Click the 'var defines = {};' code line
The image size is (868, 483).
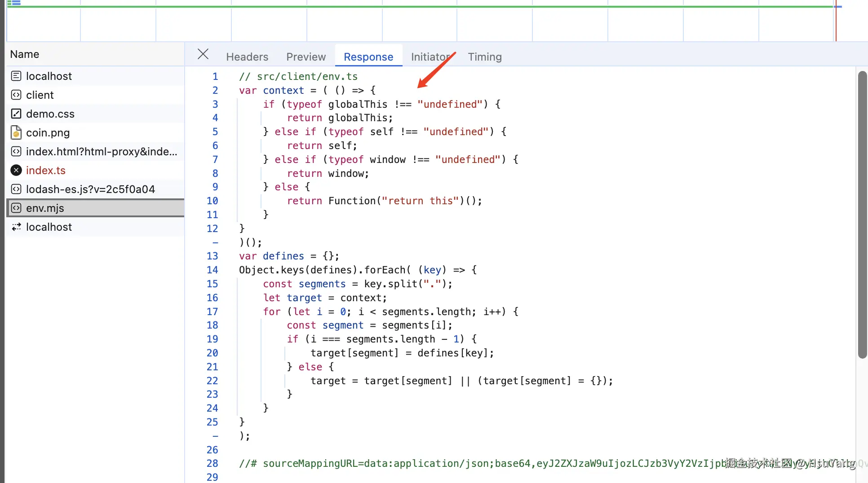[289, 256]
